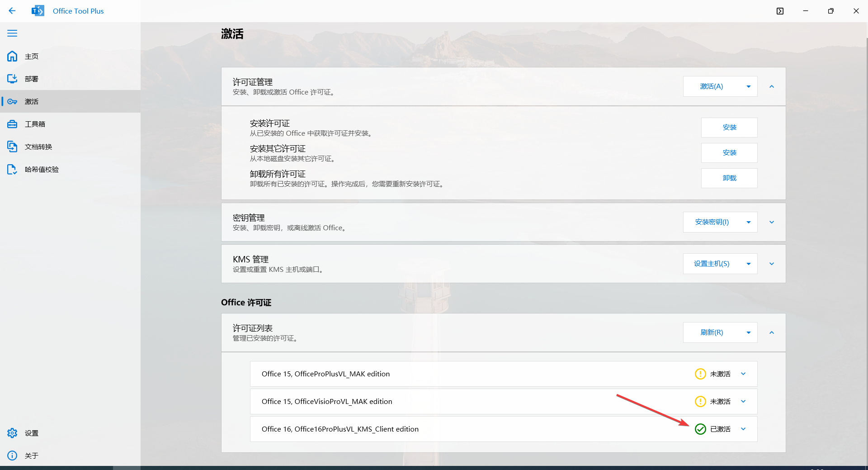Click 卸载 to remove all licenses
The image size is (868, 470).
click(x=729, y=178)
